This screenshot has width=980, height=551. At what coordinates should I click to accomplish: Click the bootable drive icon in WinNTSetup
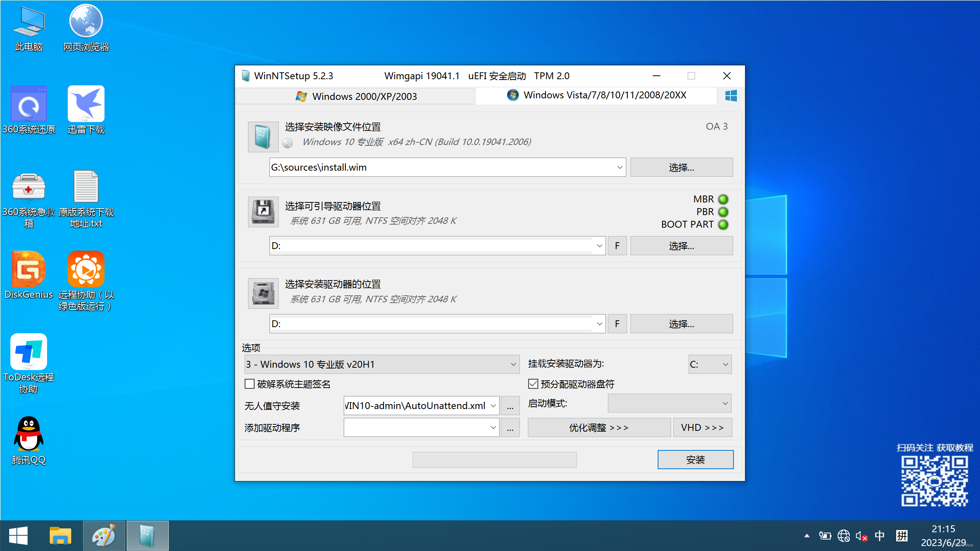(x=263, y=212)
